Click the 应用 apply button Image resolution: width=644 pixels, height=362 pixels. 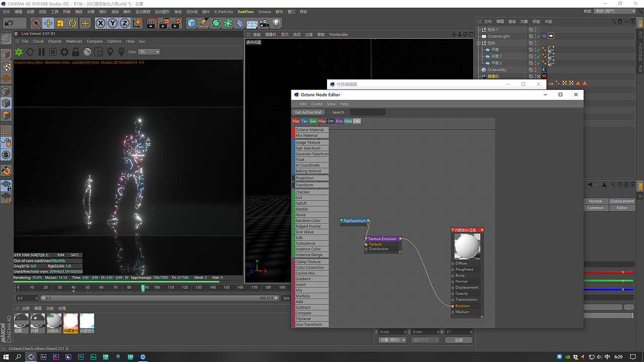pos(458,340)
